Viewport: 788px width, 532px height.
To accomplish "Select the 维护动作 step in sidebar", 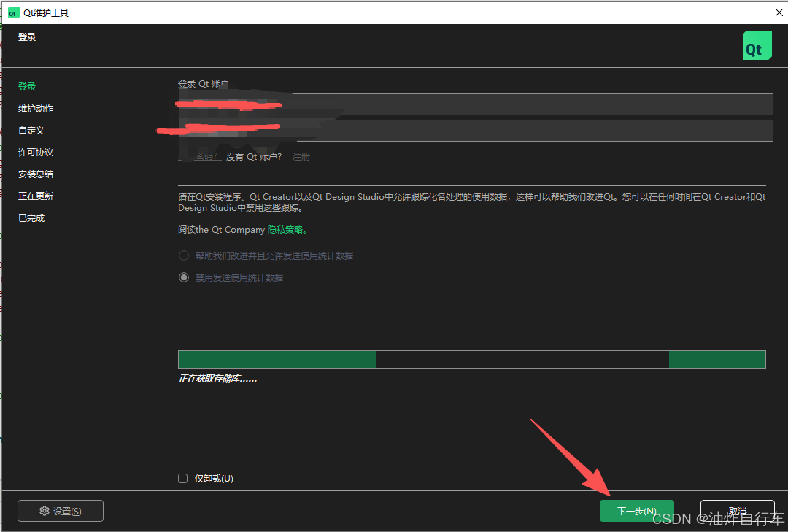I will tap(36, 108).
